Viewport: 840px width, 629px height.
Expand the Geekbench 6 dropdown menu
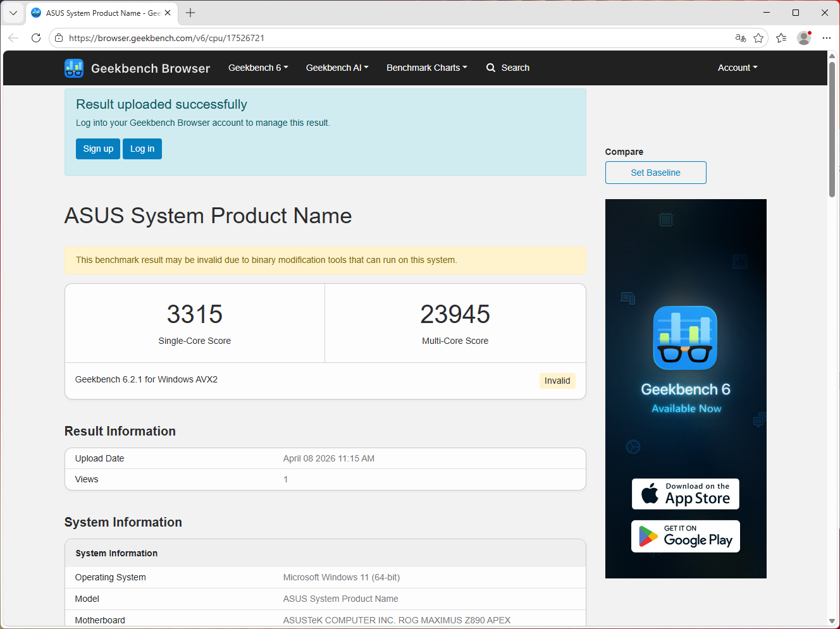point(258,68)
